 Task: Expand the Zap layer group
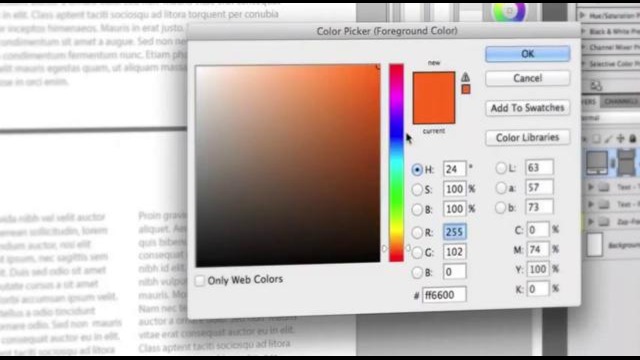click(590, 222)
